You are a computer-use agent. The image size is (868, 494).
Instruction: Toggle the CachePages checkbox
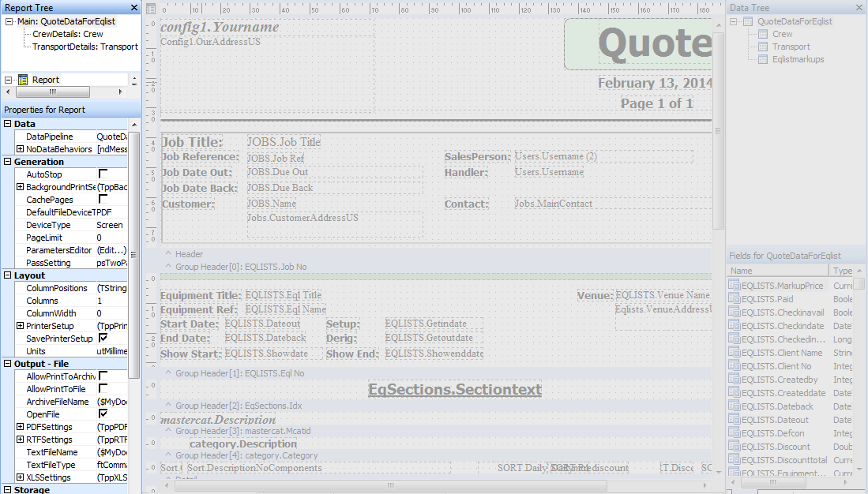click(103, 199)
